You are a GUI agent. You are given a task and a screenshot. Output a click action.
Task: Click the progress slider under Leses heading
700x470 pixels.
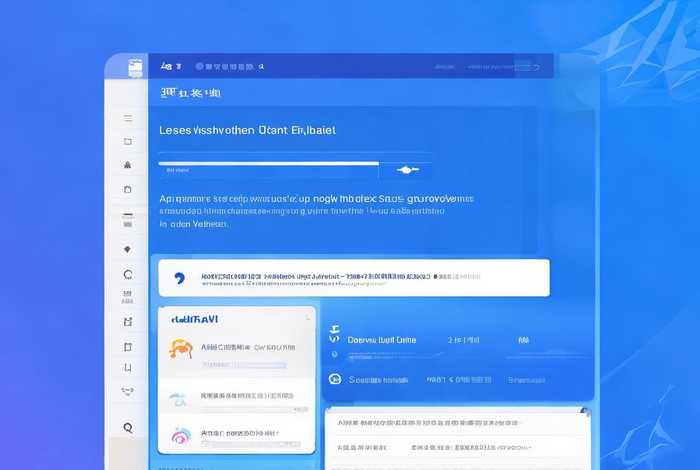pyautogui.click(x=268, y=163)
